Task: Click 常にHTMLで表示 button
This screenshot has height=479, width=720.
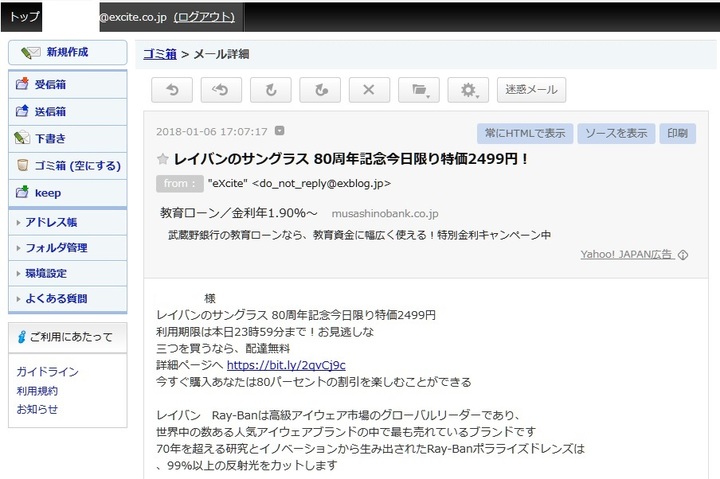Action: pos(525,134)
